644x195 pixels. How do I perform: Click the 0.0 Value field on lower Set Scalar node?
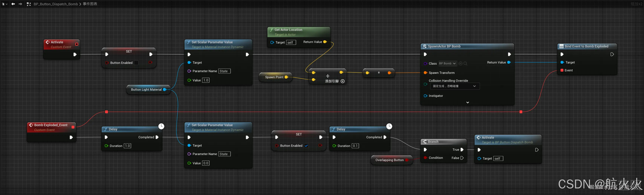pos(206,163)
